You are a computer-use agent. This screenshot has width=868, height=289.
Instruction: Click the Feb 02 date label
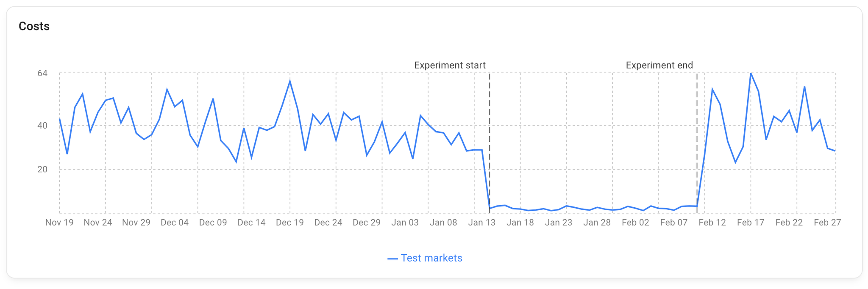click(x=635, y=223)
